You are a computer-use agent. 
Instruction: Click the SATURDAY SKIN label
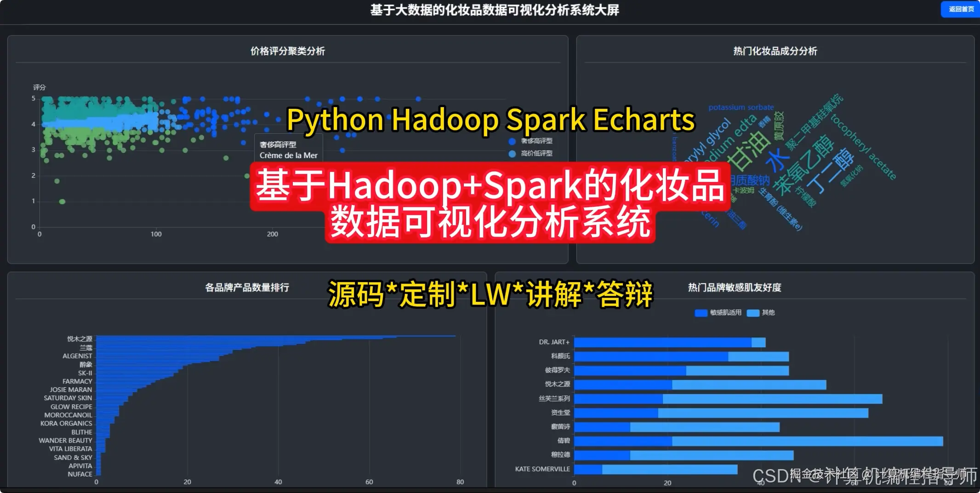tap(68, 398)
